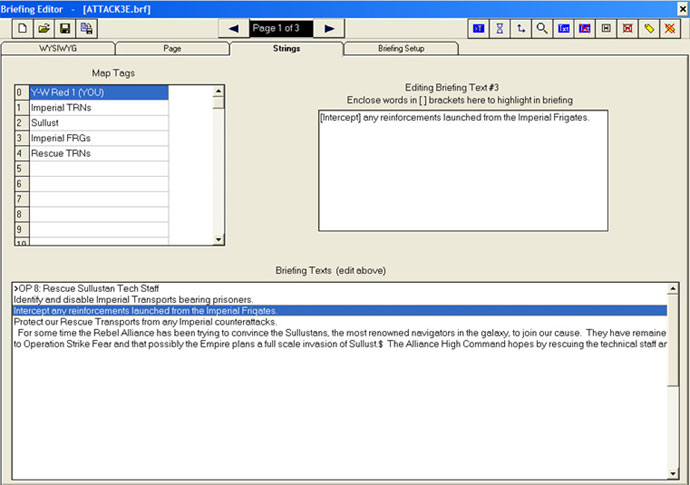
Task: Select line 'For some time the Rebel Alliance'
Action: pyautogui.click(x=340, y=333)
